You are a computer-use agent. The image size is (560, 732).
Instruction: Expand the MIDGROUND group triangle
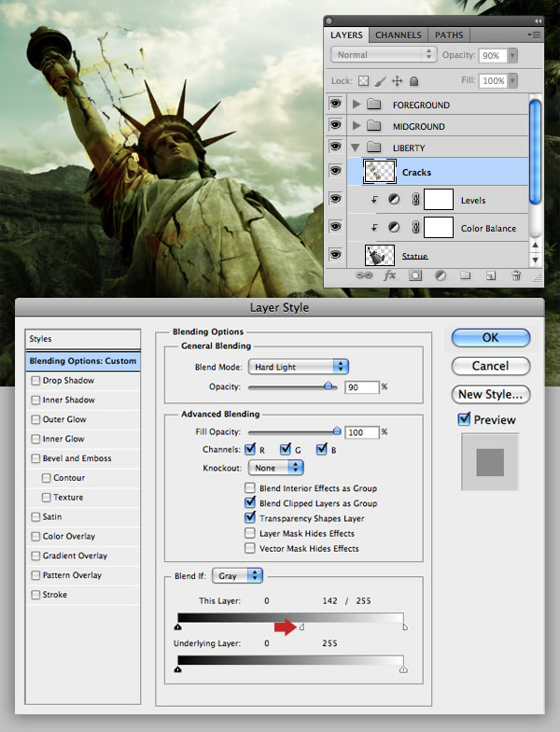[357, 125]
